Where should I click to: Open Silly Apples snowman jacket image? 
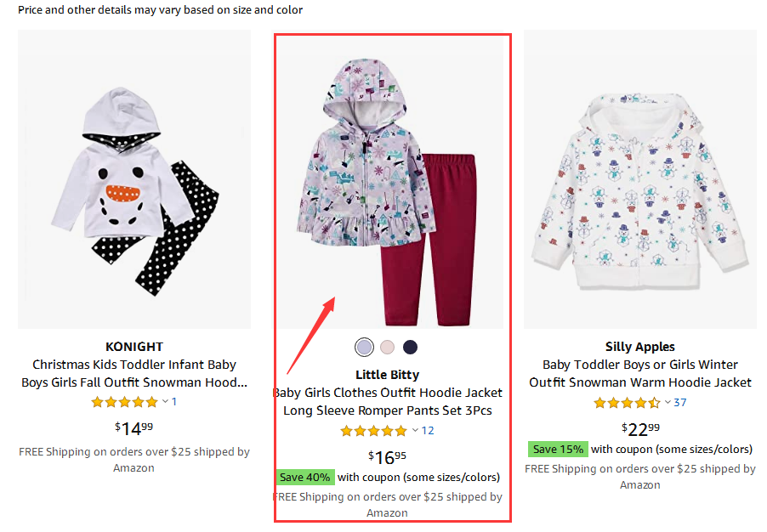[639, 179]
